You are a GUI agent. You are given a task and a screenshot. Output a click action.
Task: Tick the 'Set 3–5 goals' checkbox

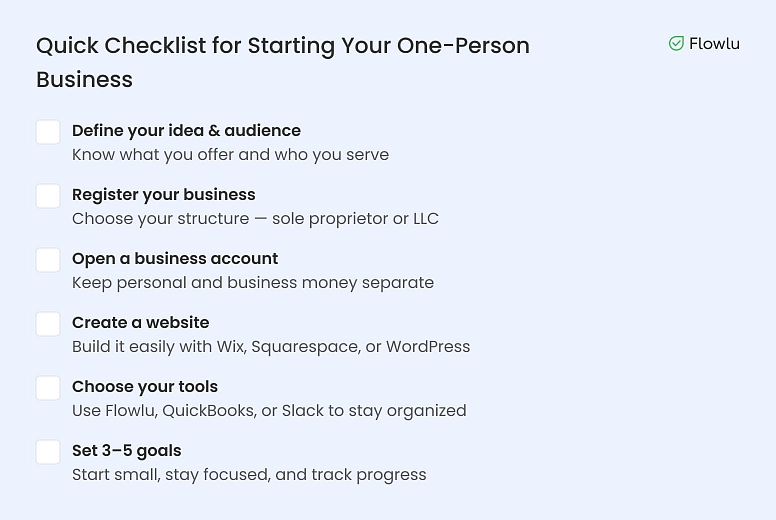point(48,452)
